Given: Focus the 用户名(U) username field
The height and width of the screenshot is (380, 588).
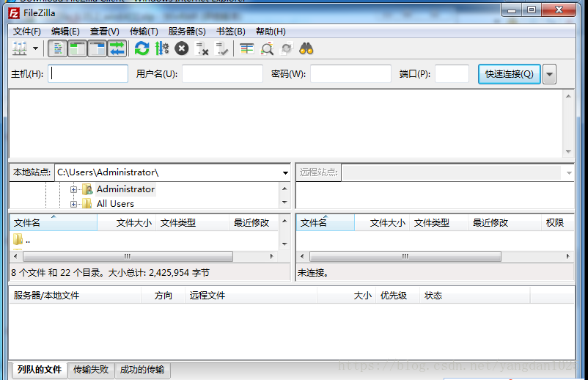Looking at the screenshot, I should (222, 73).
